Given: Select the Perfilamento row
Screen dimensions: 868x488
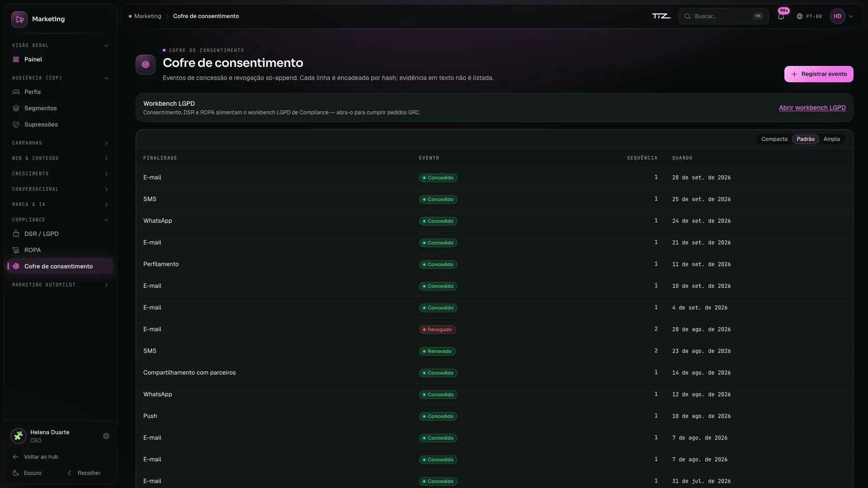Looking at the screenshot, I should 494,264.
